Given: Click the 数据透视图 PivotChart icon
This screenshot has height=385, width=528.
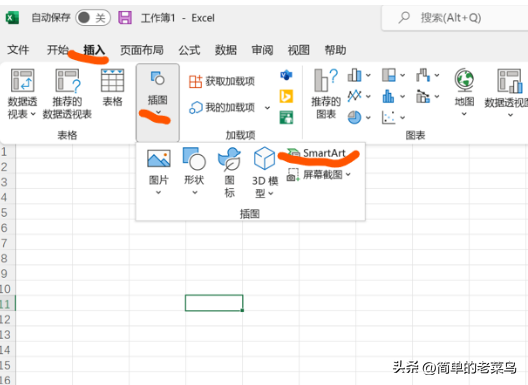Looking at the screenshot, I should (509, 81).
